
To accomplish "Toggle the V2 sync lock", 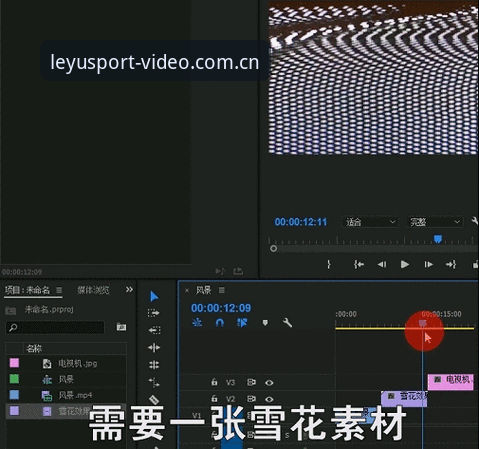I will (x=251, y=399).
